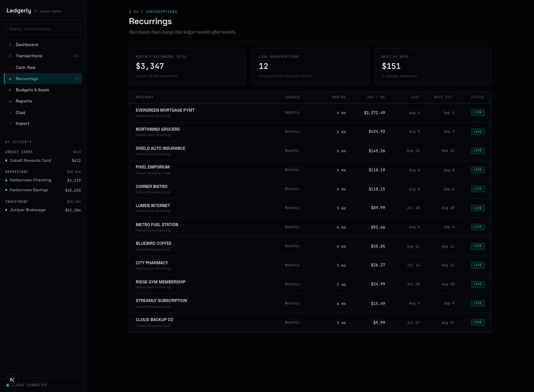534x392 pixels.
Task: Select the SHIELD AUTO INSURANCE merchant
Action: (x=160, y=148)
